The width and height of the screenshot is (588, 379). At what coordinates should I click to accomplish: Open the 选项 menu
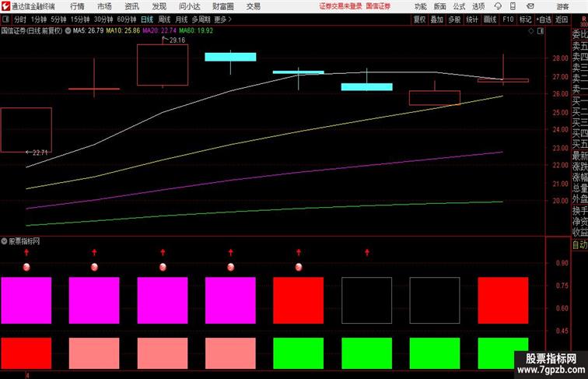point(478,6)
